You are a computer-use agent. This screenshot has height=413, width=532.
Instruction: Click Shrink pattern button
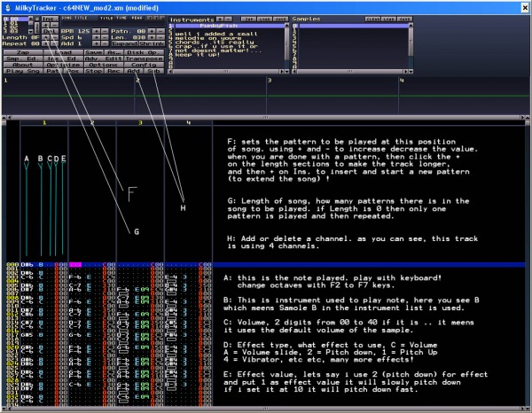click(x=152, y=43)
